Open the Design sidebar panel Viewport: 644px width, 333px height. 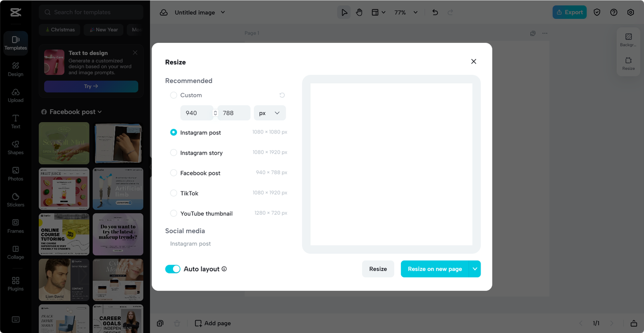click(16, 69)
